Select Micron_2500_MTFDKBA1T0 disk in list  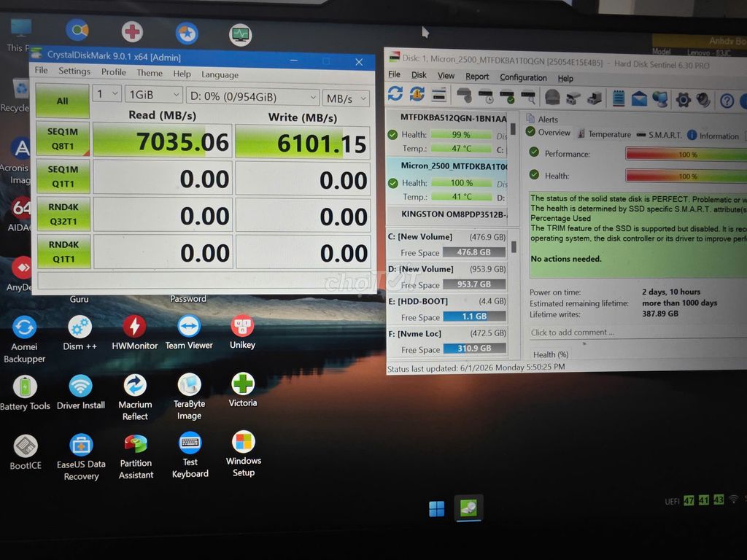click(x=448, y=181)
